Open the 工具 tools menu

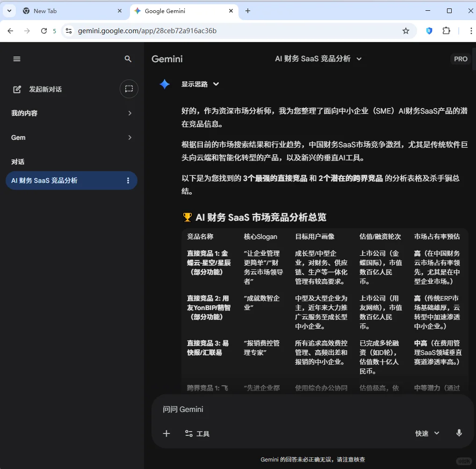click(x=197, y=433)
